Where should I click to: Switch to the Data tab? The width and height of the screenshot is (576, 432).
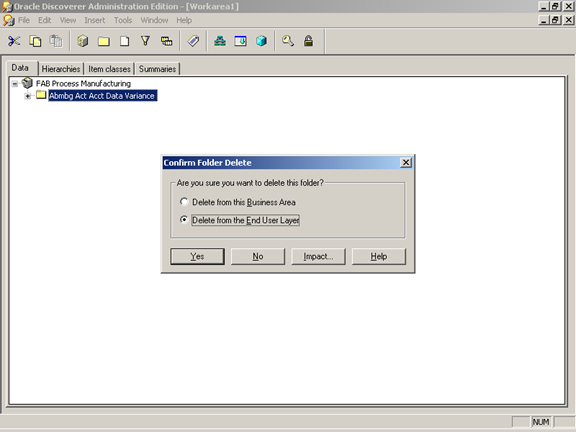[x=22, y=68]
